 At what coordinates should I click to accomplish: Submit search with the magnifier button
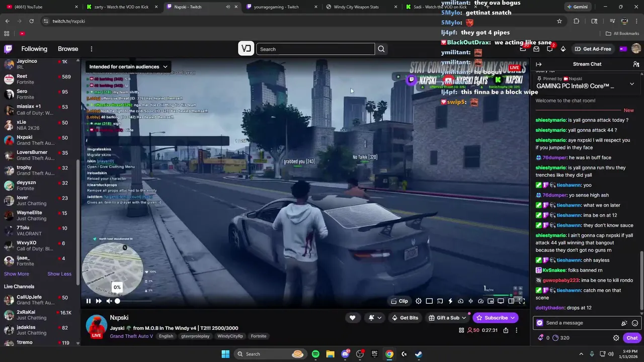point(381,49)
